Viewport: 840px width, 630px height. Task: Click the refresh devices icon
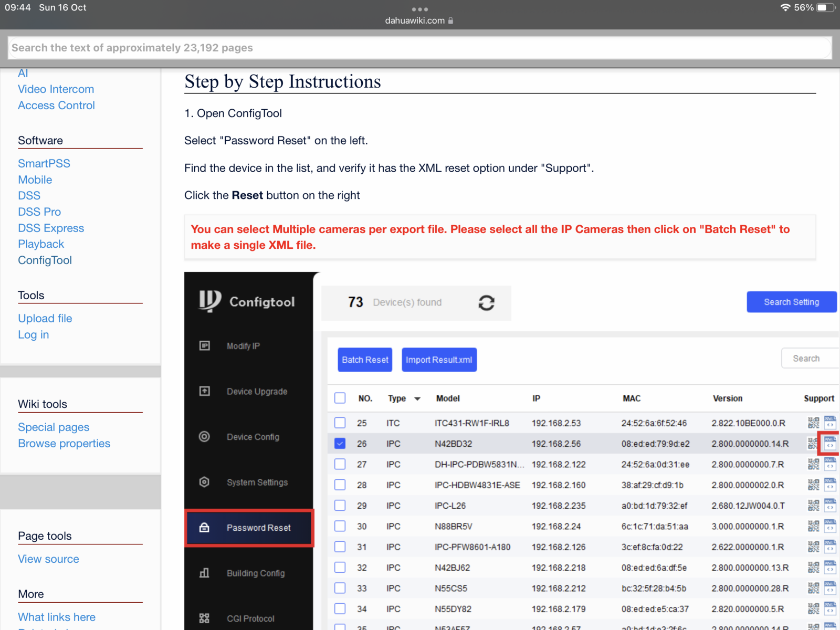[x=486, y=303]
